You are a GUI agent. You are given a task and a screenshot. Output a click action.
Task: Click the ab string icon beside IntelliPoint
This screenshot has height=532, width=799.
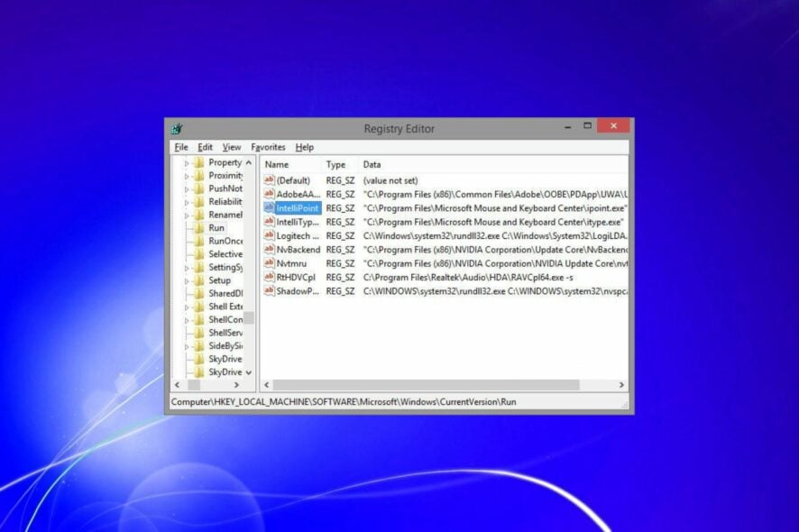269,207
